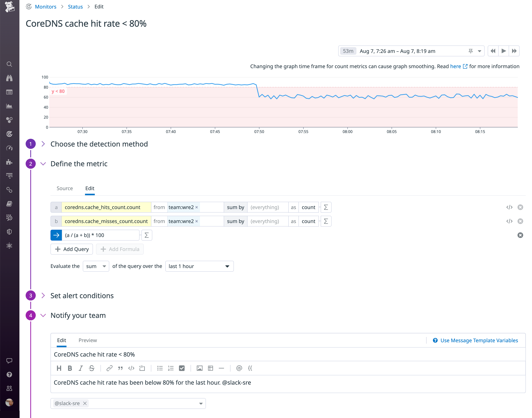Pin the graph time frame
This screenshot has width=532, height=418.
[470, 51]
